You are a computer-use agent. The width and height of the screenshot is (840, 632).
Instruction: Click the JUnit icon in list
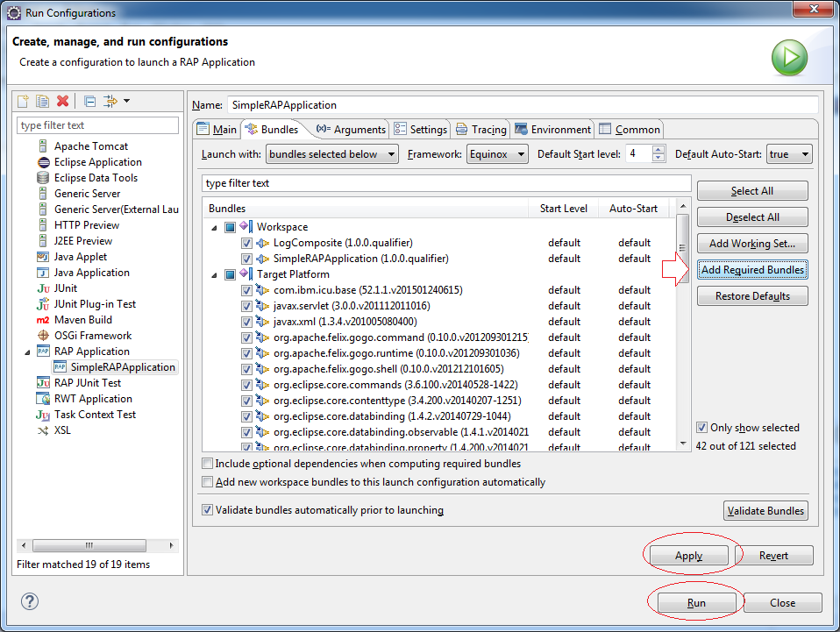coord(43,288)
